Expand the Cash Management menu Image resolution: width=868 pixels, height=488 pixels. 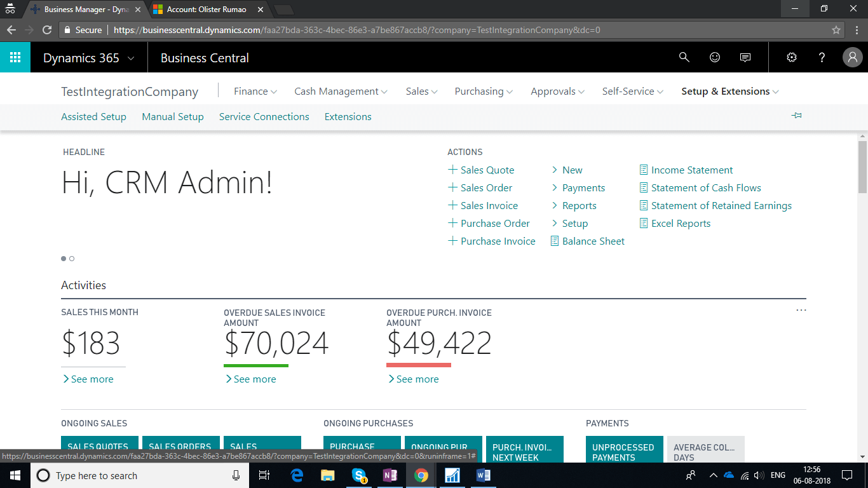tap(341, 91)
